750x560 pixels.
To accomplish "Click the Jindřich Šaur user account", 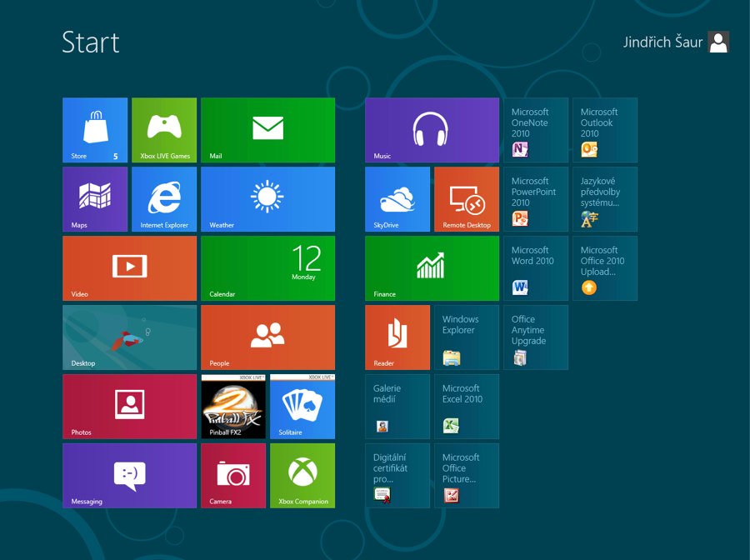I will [676, 42].
